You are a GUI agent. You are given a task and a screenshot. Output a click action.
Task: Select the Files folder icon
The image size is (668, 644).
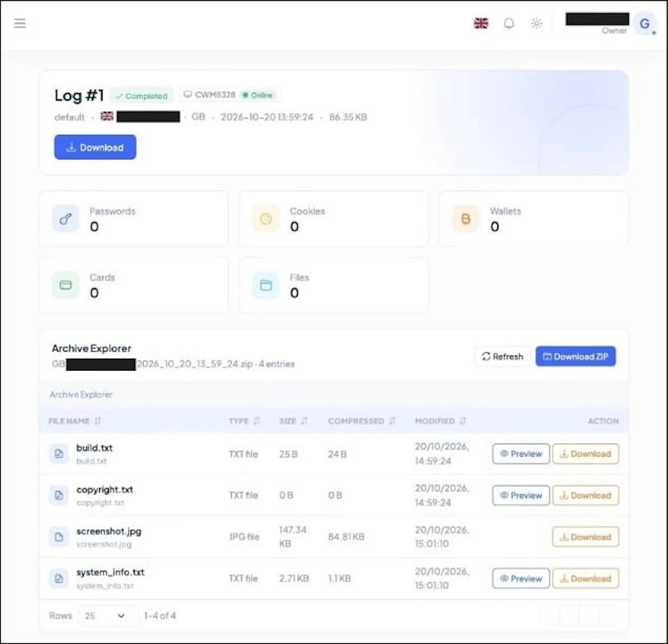[x=266, y=285]
